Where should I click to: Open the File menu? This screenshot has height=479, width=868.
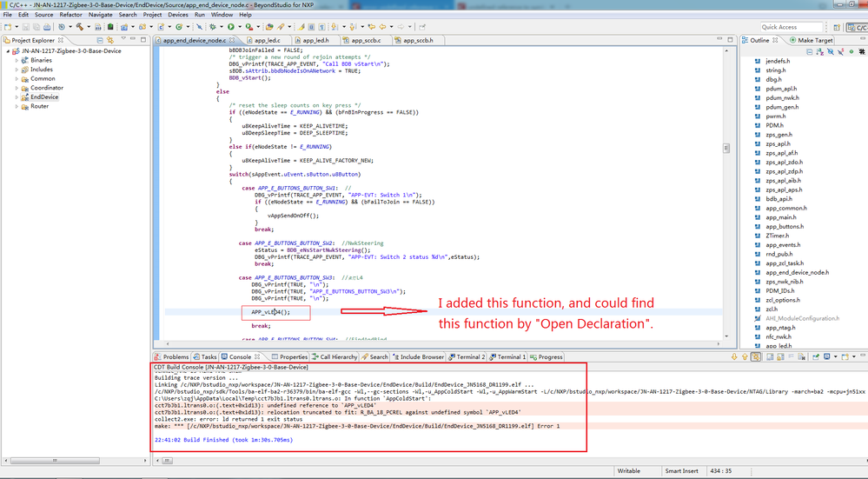7,15
